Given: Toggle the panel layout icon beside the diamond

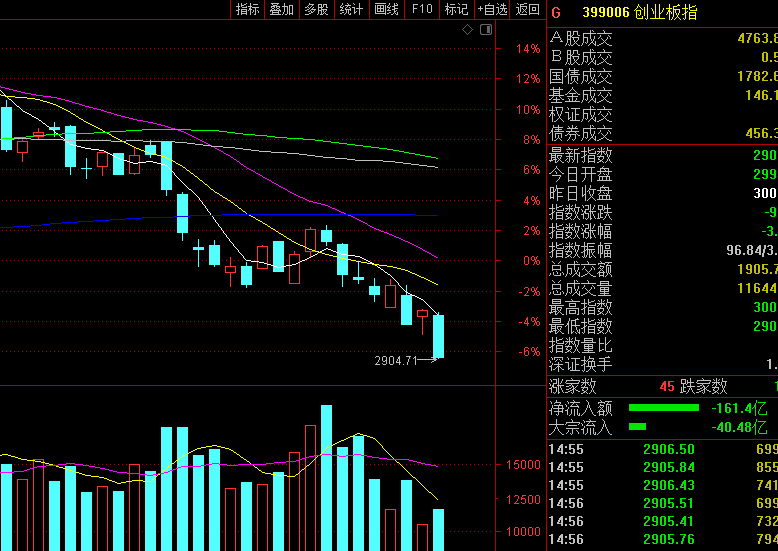Looking at the screenshot, I should [x=485, y=30].
